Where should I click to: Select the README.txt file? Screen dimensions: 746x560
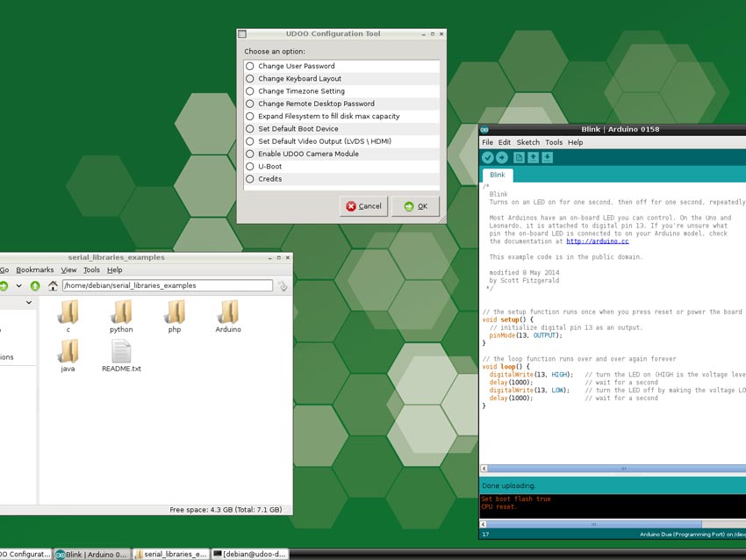click(x=121, y=355)
